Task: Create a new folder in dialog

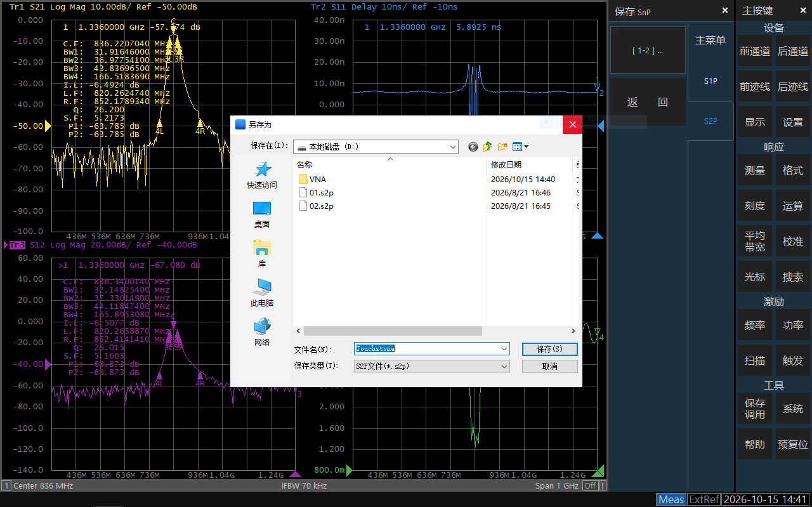Action: coord(502,147)
